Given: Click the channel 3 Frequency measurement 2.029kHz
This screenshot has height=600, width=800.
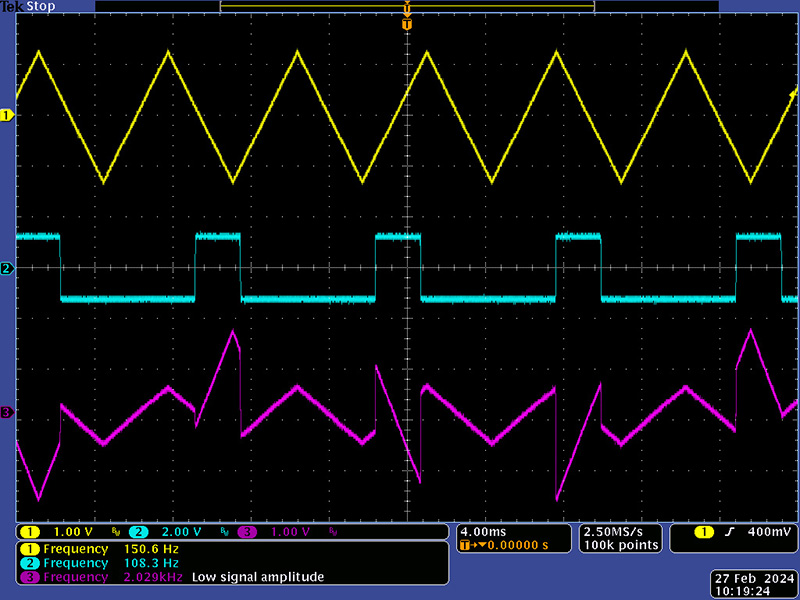Looking at the screenshot, I should click(105, 577).
